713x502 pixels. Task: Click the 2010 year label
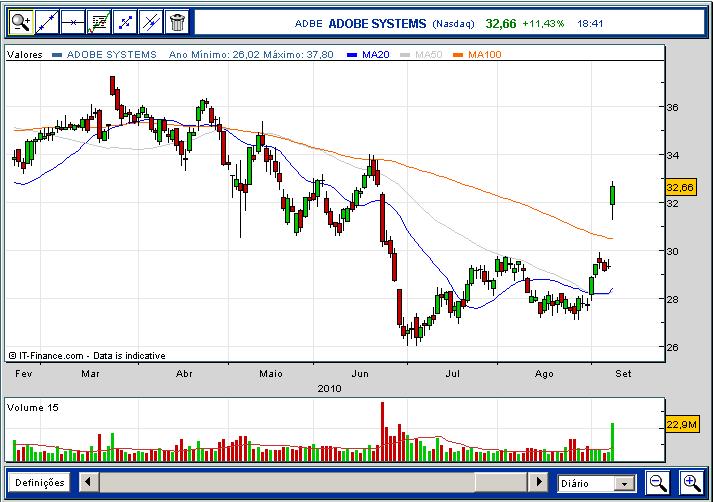(329, 389)
